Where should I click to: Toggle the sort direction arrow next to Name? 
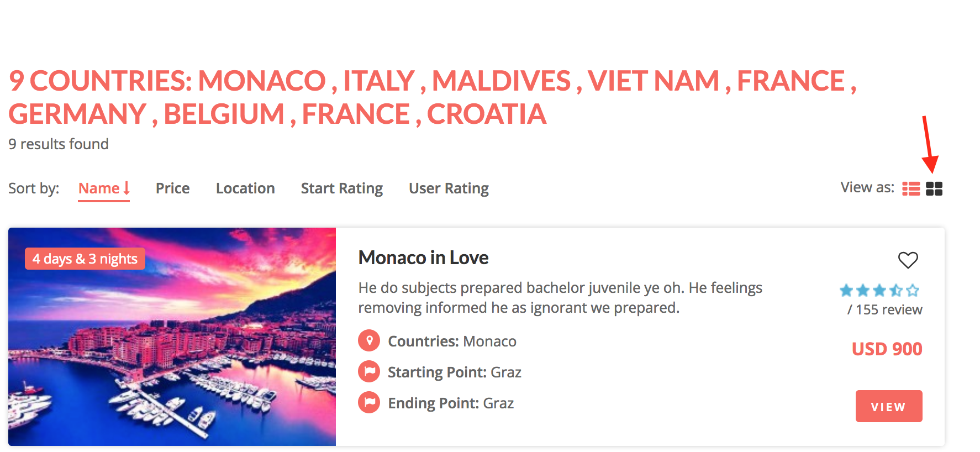pos(127,188)
